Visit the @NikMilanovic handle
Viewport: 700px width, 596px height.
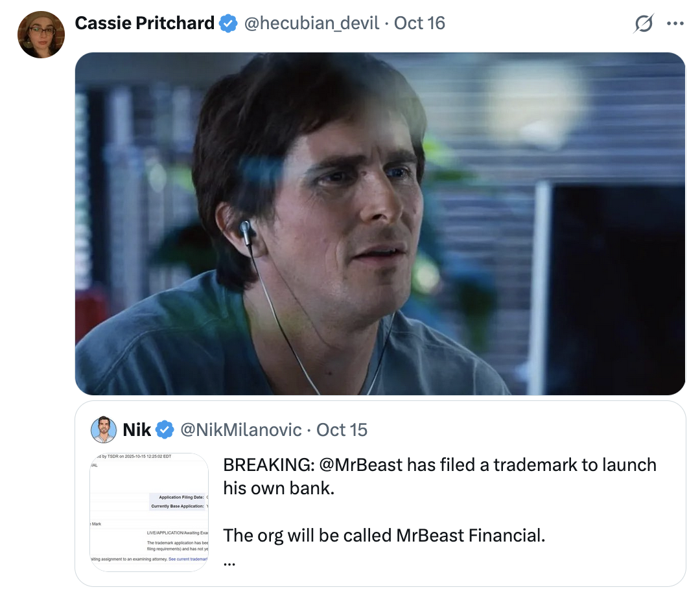(x=240, y=430)
